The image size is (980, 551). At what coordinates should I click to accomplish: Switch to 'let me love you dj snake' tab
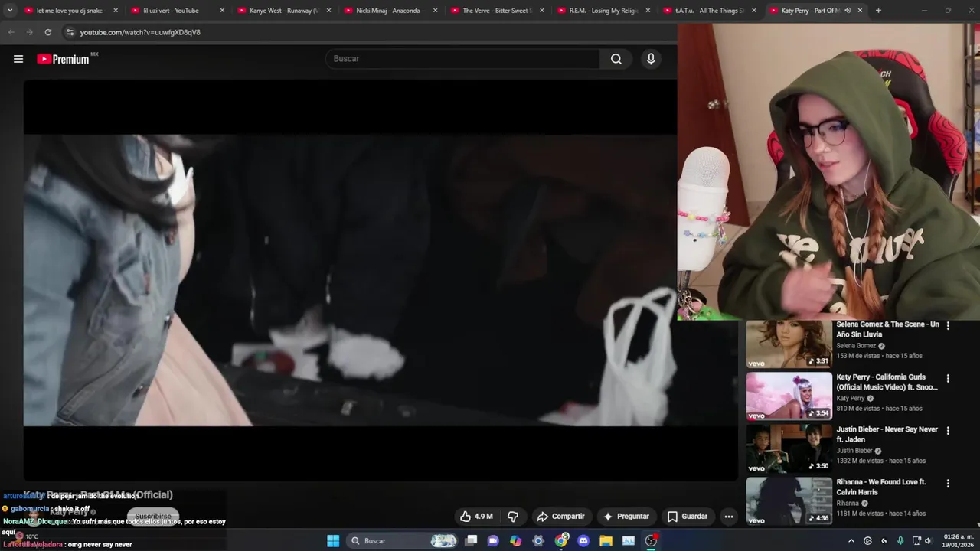click(x=69, y=11)
